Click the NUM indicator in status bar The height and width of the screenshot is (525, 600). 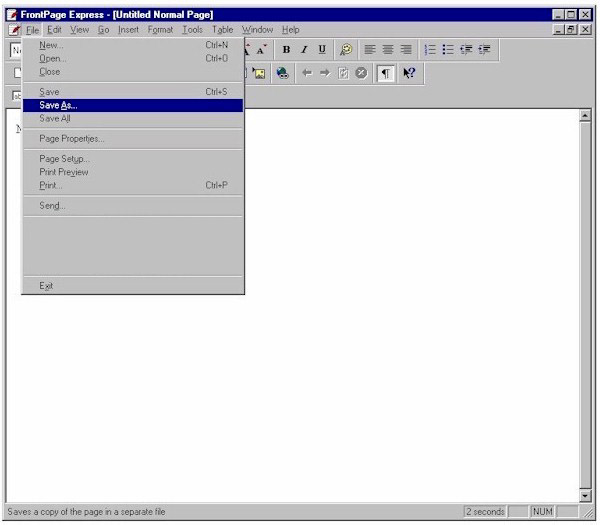(543, 512)
